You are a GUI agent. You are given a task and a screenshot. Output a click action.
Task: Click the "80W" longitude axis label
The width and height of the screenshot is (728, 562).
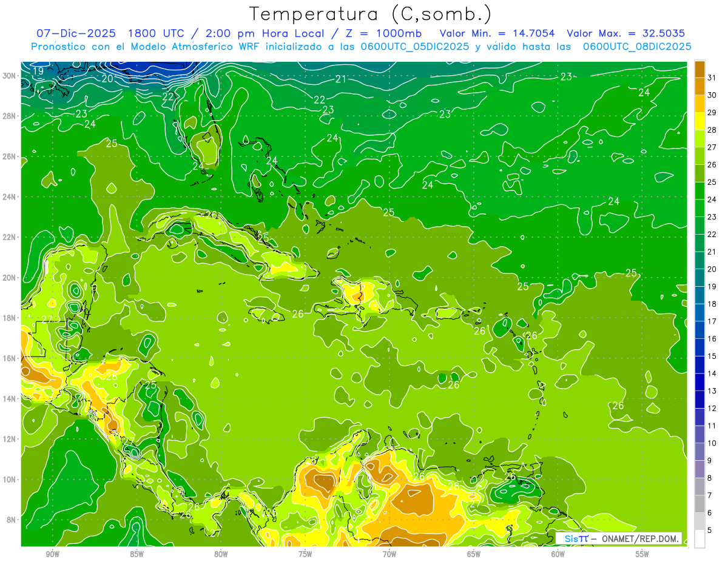point(221,554)
